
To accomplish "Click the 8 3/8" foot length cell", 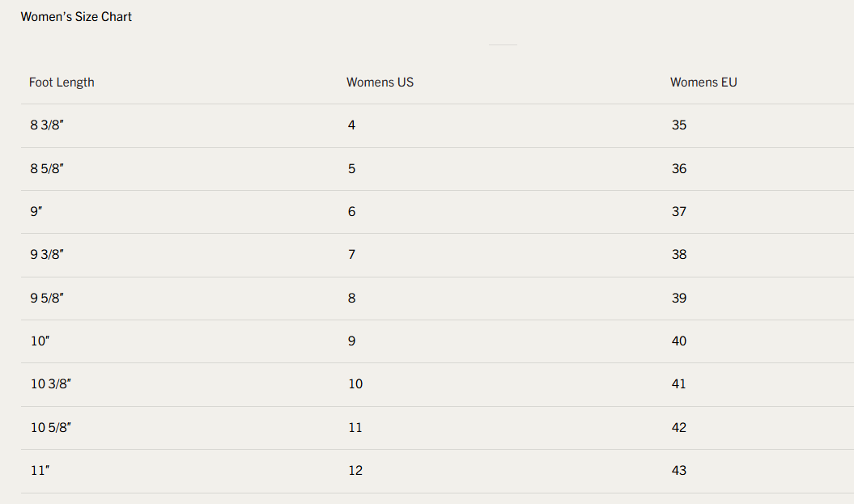I will coord(47,125).
